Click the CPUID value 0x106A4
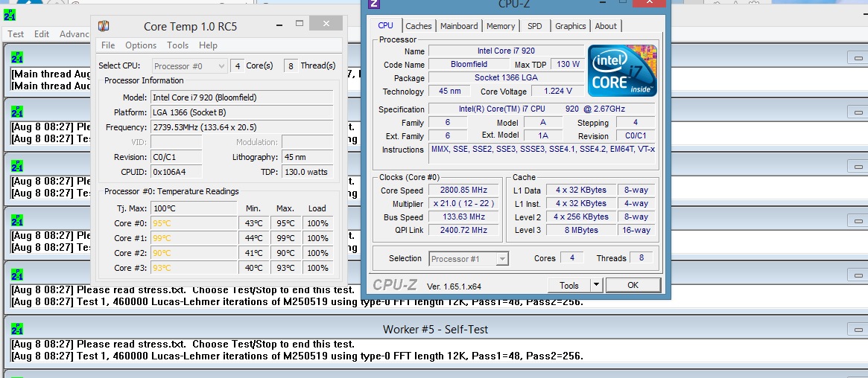The image size is (868, 378). pyautogui.click(x=177, y=172)
